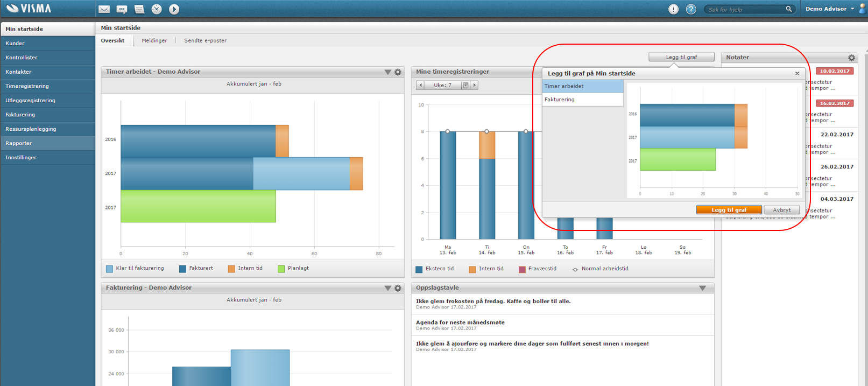This screenshot has width=868, height=386.
Task: Click the green Planlagt bar in chart
Action: [198, 206]
